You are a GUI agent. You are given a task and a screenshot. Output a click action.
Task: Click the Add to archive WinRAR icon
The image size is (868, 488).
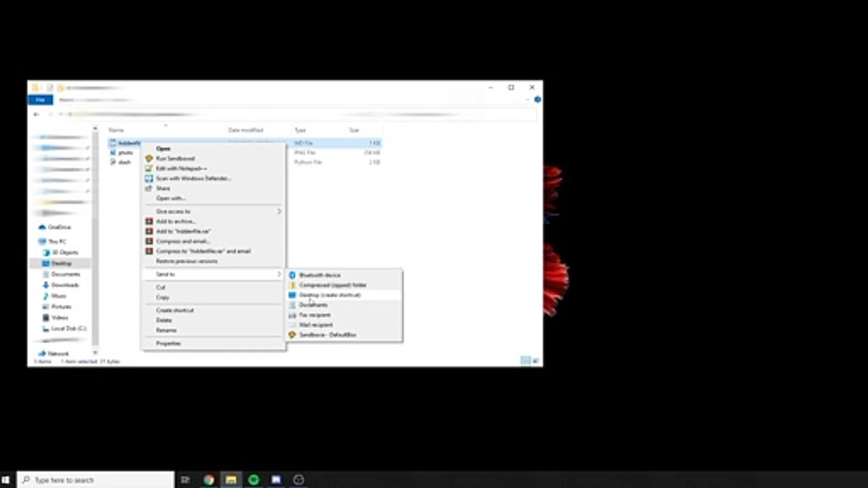150,222
